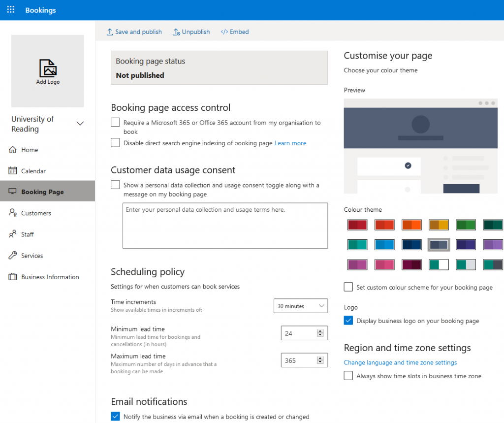Click the Services wrench icon
This screenshot has height=423, width=504.
click(x=12, y=255)
